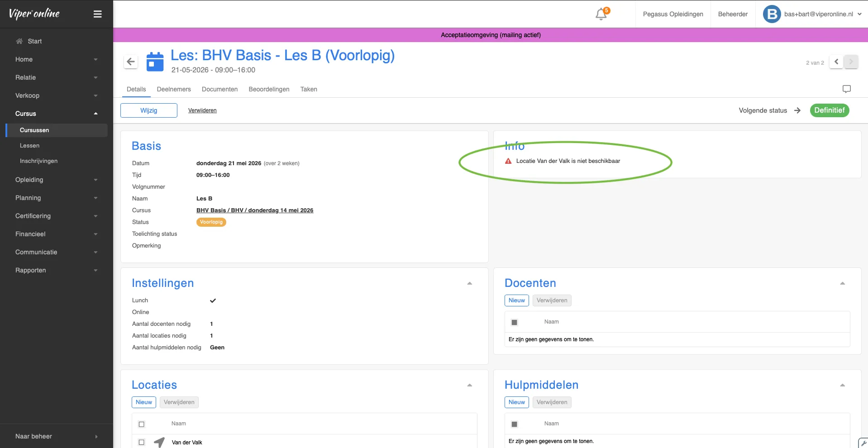Toggle select-all checkbox in Hulpmiddelen table
Screen dimensions: 868x448
(x=515, y=424)
